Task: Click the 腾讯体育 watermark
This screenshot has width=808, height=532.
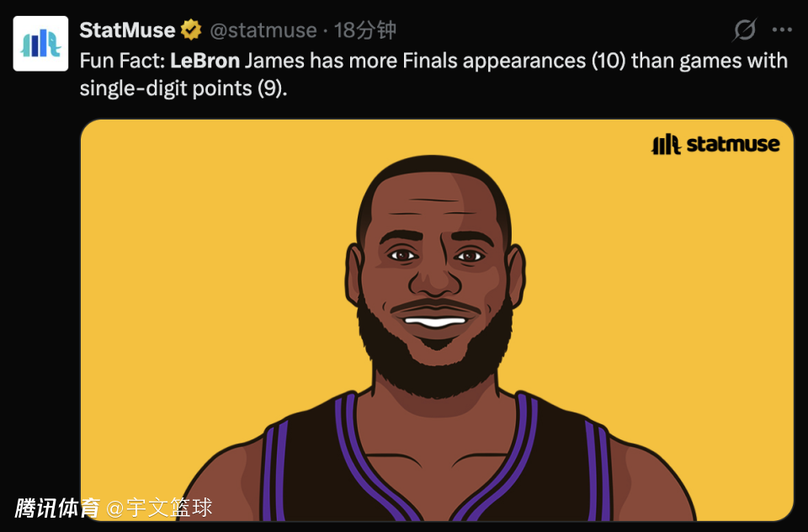Action: tap(57, 508)
